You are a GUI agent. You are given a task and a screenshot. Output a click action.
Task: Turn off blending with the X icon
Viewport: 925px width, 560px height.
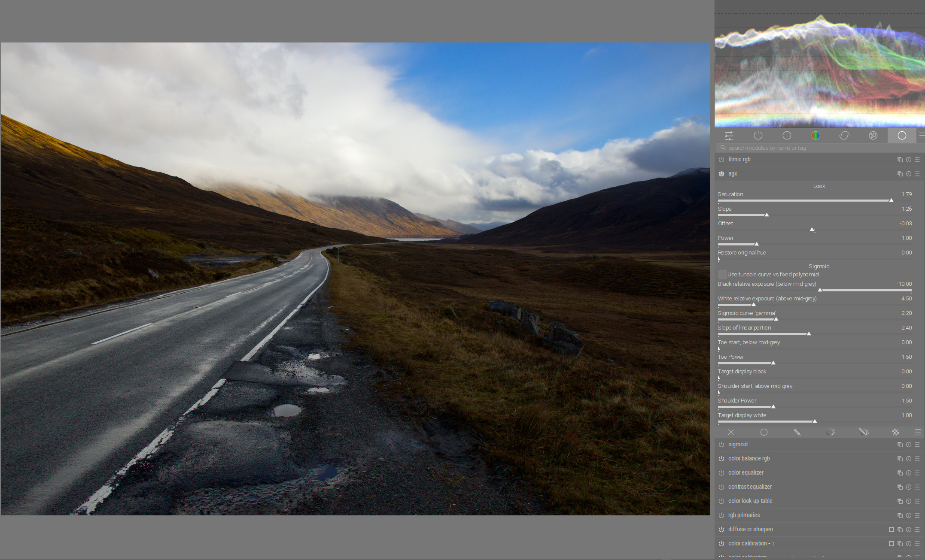click(731, 432)
